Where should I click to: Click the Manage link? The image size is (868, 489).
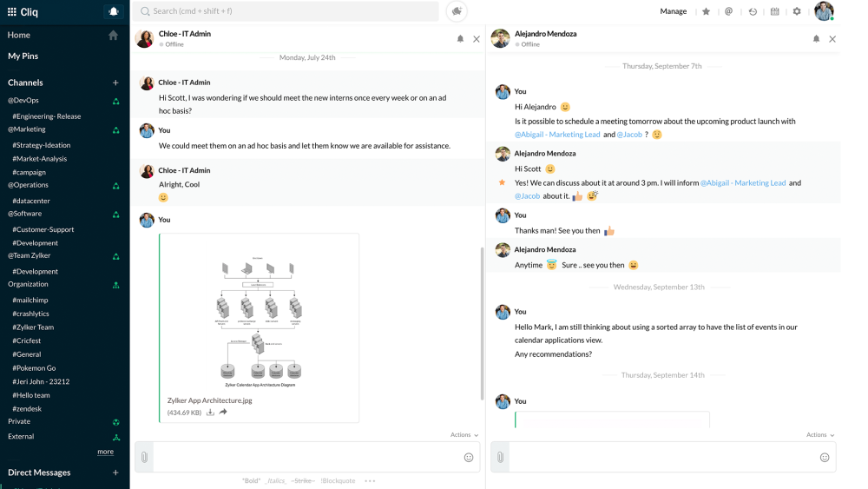pos(673,11)
